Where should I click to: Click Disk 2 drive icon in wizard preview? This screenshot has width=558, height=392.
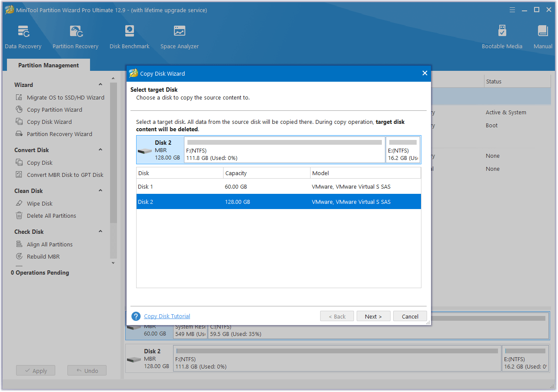(x=145, y=151)
